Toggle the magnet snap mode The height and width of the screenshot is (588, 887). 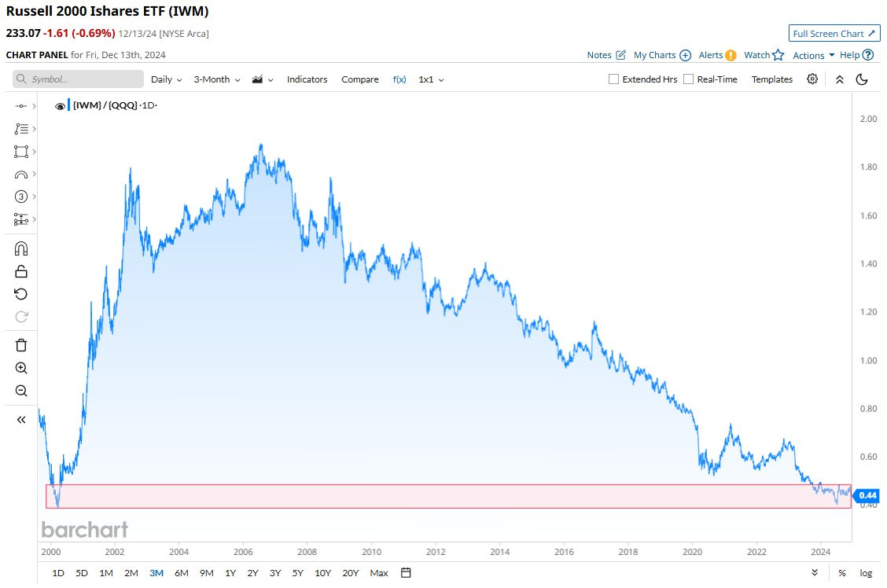[21, 248]
